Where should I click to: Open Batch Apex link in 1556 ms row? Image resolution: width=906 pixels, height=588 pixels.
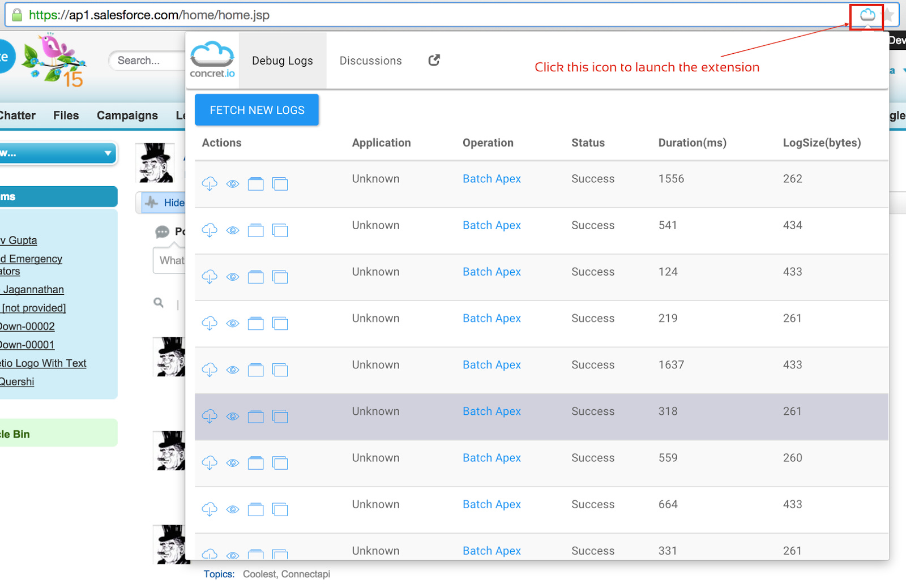coord(492,179)
